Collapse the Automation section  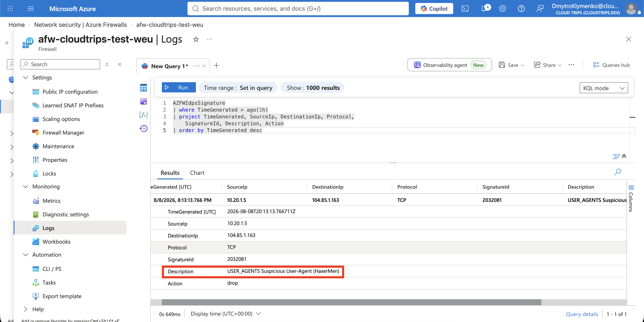click(x=26, y=255)
